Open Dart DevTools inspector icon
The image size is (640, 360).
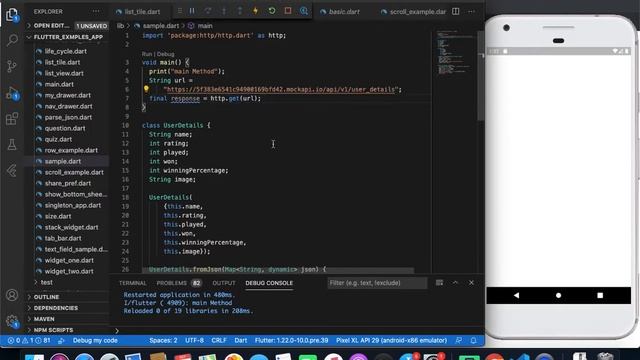click(x=304, y=11)
